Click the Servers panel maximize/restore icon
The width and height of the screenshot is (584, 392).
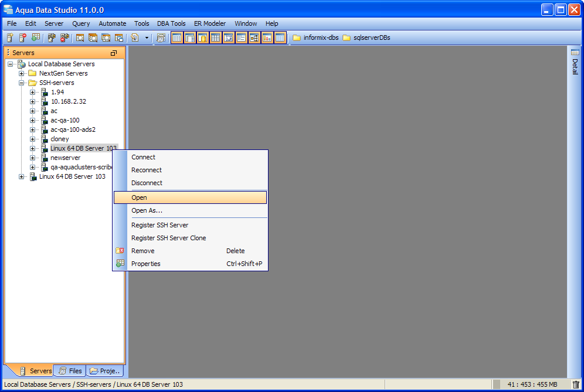114,53
